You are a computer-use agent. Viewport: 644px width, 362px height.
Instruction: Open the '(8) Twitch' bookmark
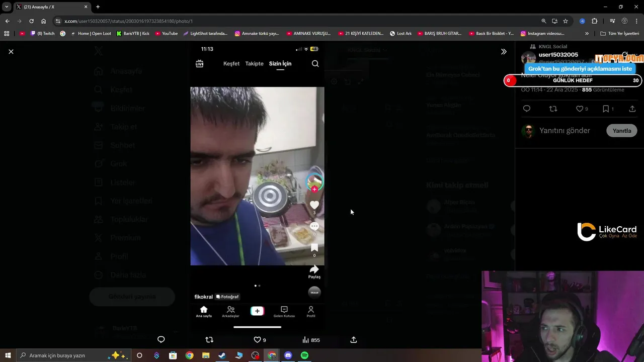pyautogui.click(x=42, y=34)
